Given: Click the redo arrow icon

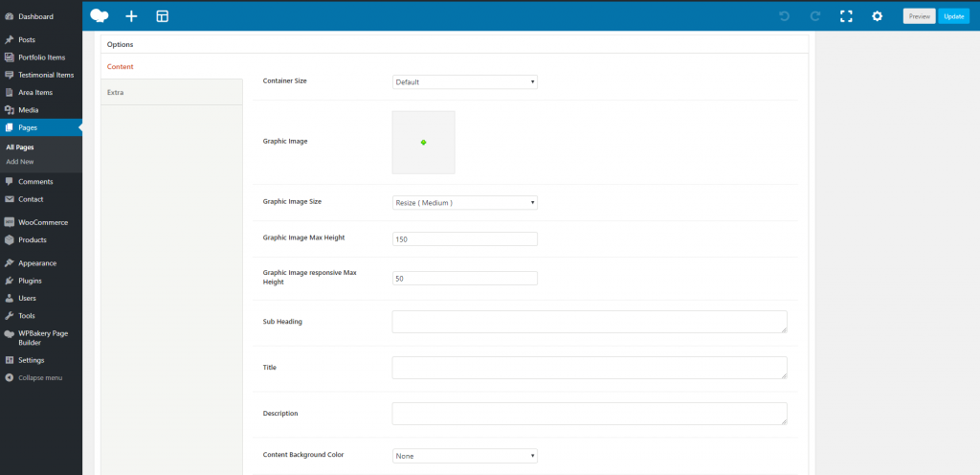Looking at the screenshot, I should pos(815,16).
